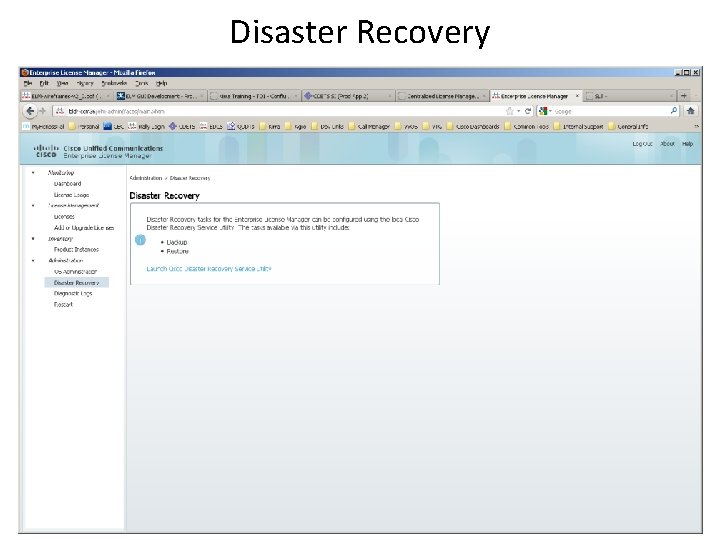Open Dashboard in the sidebar

68,184
